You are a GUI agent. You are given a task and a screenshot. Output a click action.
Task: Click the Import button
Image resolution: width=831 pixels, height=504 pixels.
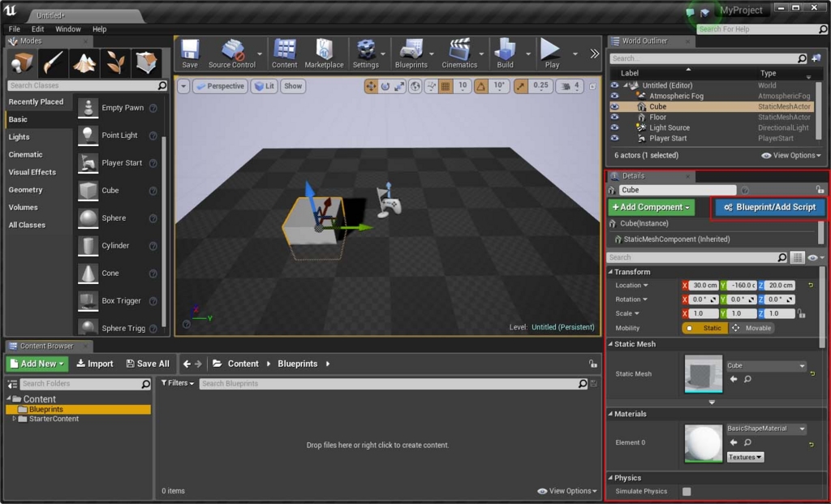95,364
